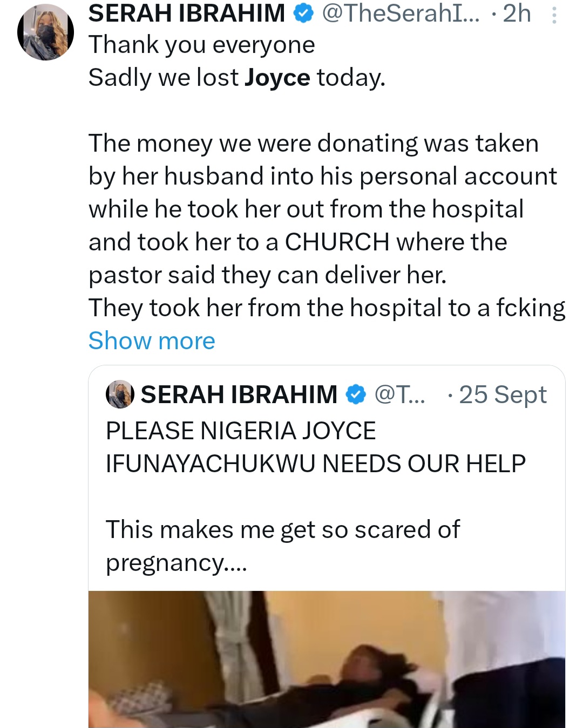Click the verified badge in the quoted tweet

355,394
